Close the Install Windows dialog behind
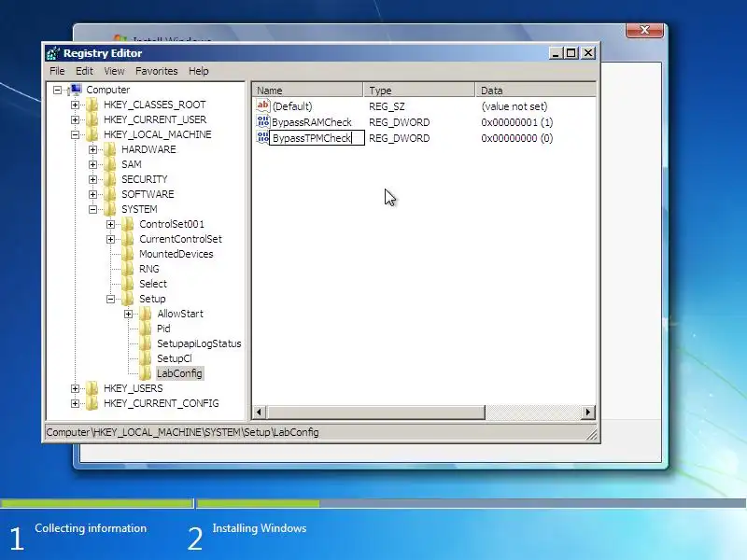The height and width of the screenshot is (560, 747). point(644,30)
